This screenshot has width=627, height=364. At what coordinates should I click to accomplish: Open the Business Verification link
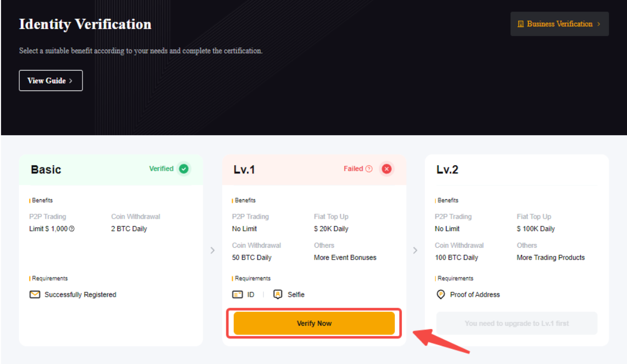coord(559,24)
